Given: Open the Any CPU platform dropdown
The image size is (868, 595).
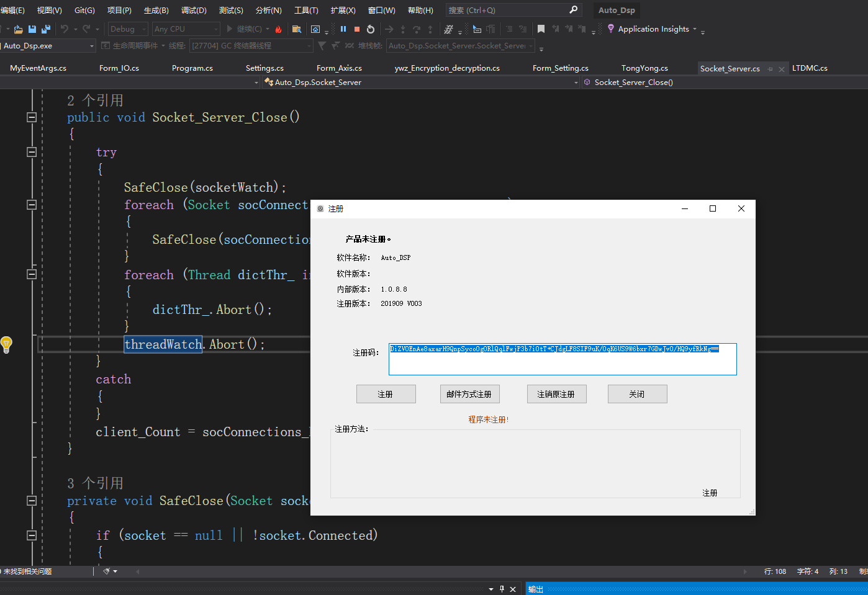Looking at the screenshot, I should pyautogui.click(x=186, y=29).
